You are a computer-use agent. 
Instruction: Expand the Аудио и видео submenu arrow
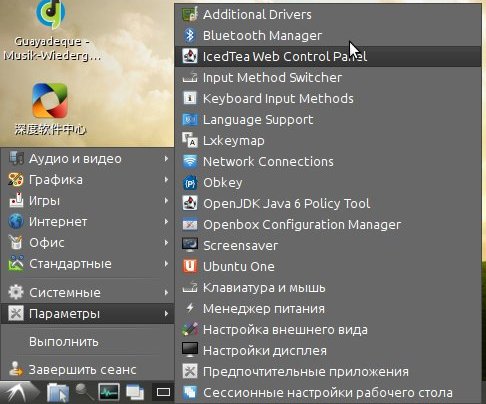pyautogui.click(x=166, y=159)
